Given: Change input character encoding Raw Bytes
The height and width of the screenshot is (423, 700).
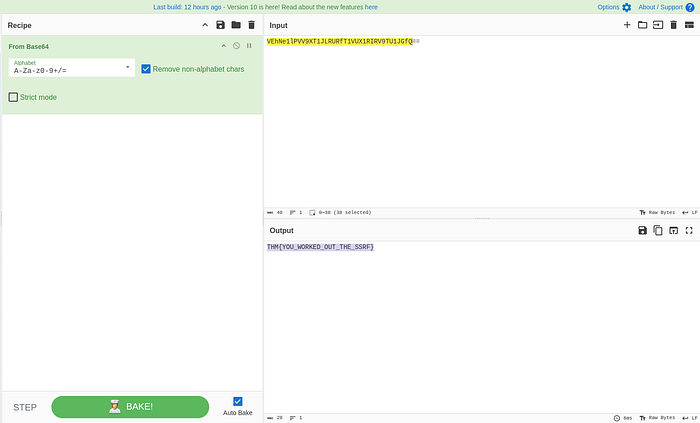Looking at the screenshot, I should click(x=658, y=213).
